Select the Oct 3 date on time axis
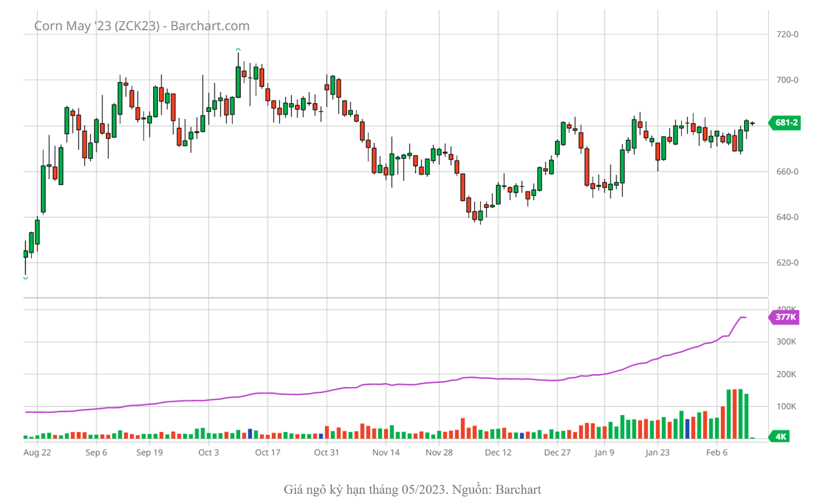Image resolution: width=825 pixels, height=504 pixels. tap(208, 452)
